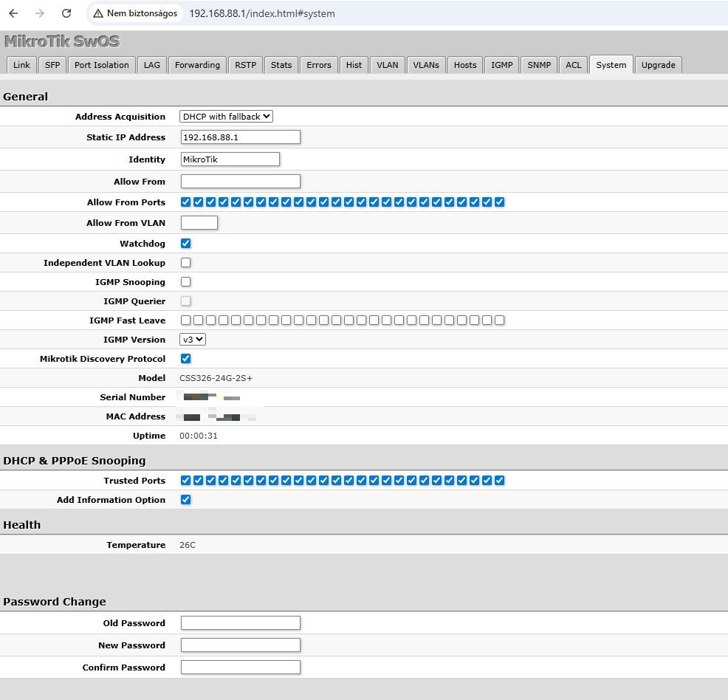728x700 pixels.
Task: Open the Stats tab
Action: [281, 65]
